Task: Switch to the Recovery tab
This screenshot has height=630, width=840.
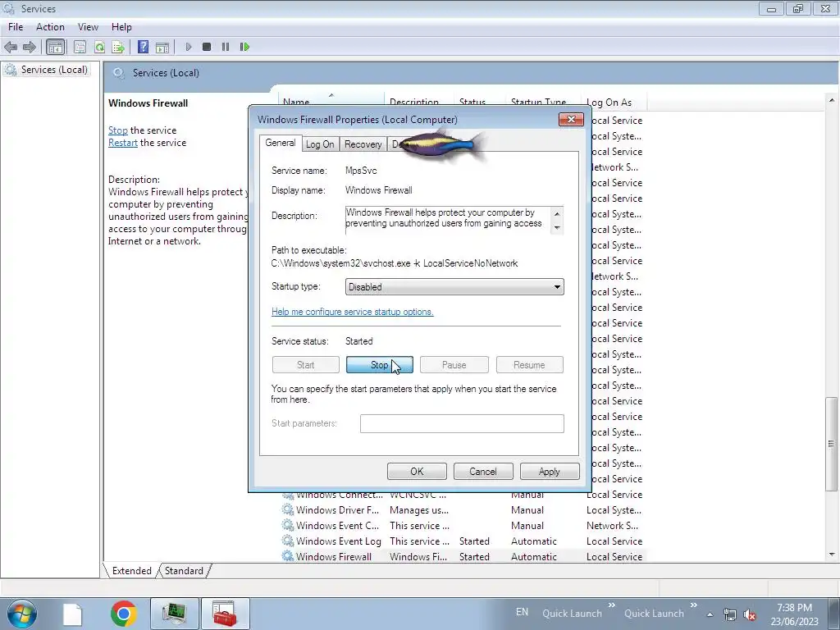Action: click(x=363, y=144)
